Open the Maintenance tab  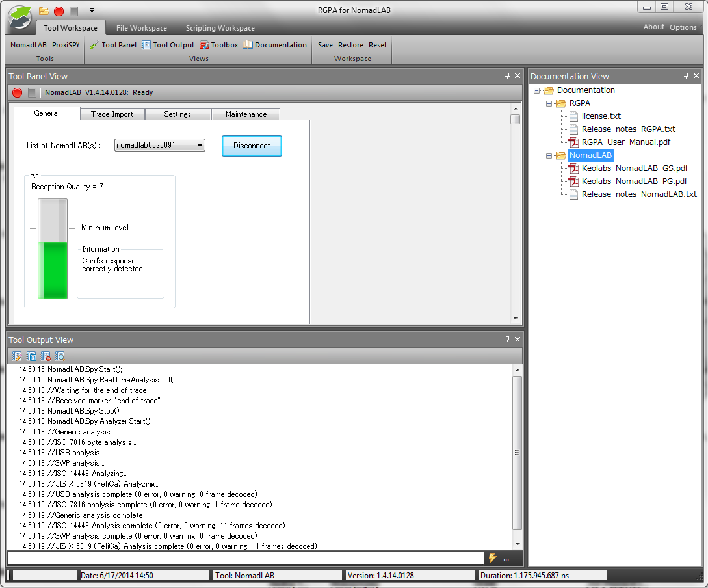(x=246, y=114)
